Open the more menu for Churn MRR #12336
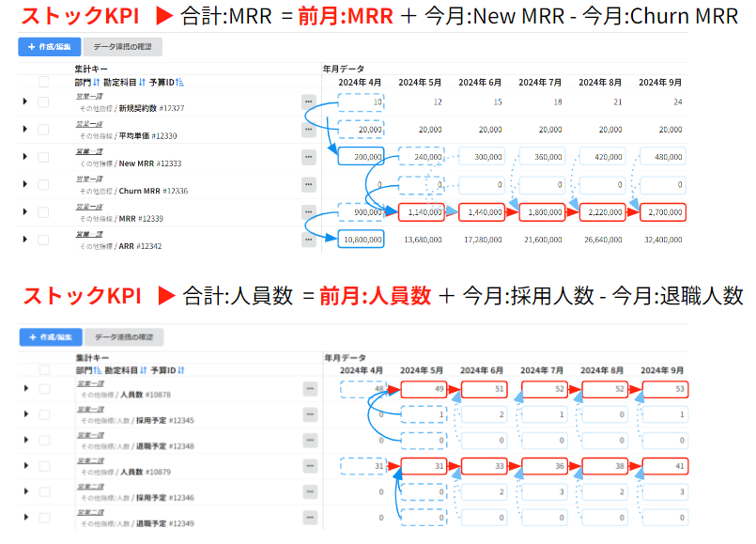This screenshot has width=756, height=544. [x=309, y=184]
